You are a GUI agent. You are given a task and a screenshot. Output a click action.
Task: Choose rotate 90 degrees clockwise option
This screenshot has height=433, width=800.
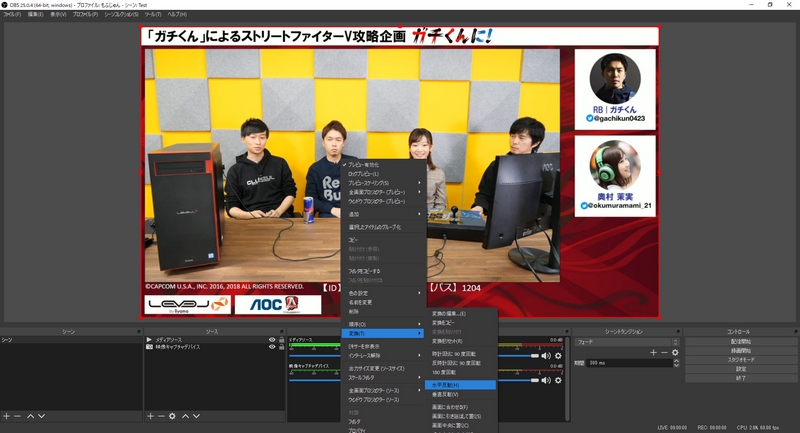(460, 354)
